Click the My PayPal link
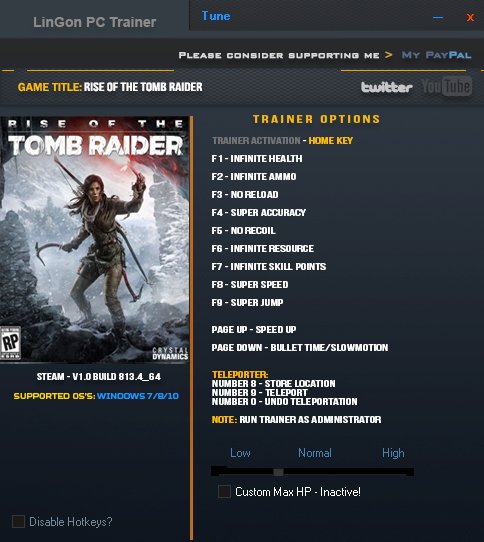 click(x=436, y=55)
